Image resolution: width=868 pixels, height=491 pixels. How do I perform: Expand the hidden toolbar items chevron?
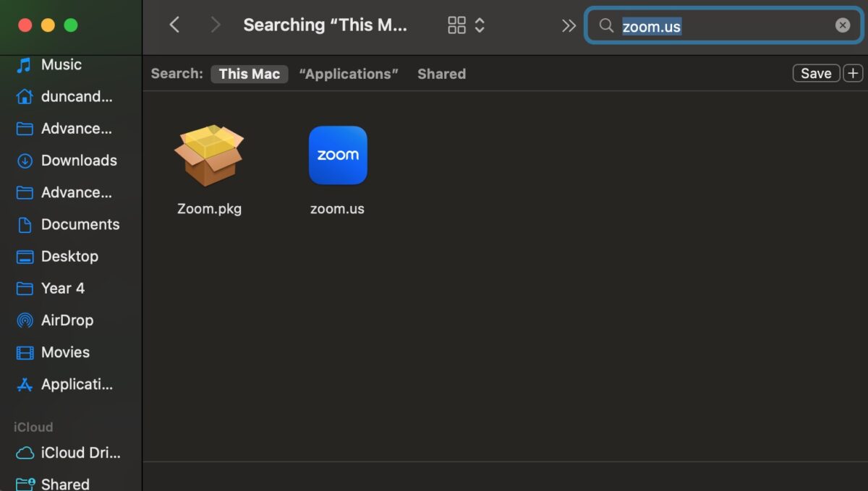[569, 25]
